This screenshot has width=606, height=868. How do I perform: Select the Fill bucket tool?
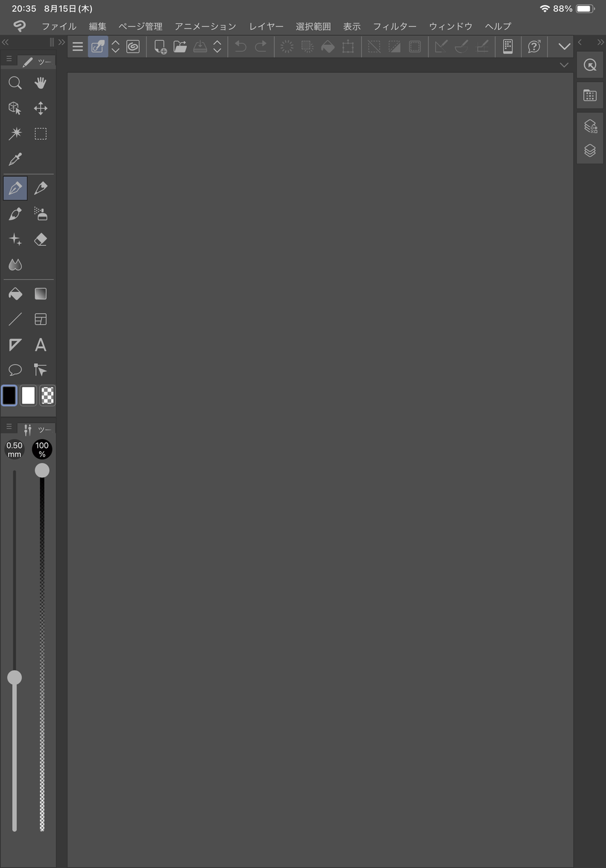coord(15,293)
